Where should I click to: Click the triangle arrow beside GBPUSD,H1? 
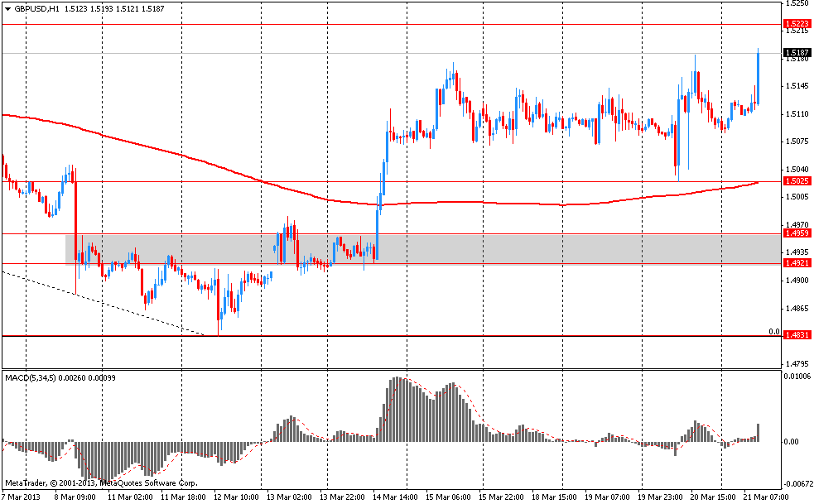pyautogui.click(x=7, y=8)
